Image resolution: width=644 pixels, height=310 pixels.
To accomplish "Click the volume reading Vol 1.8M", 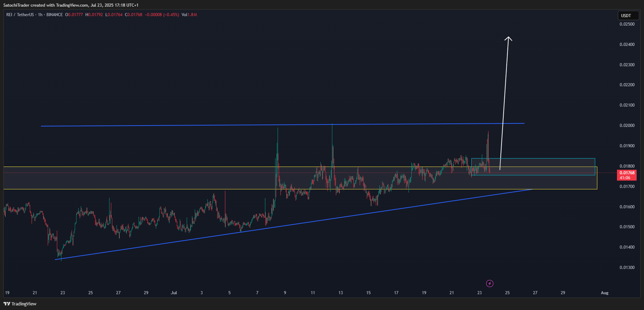I will click(x=189, y=15).
